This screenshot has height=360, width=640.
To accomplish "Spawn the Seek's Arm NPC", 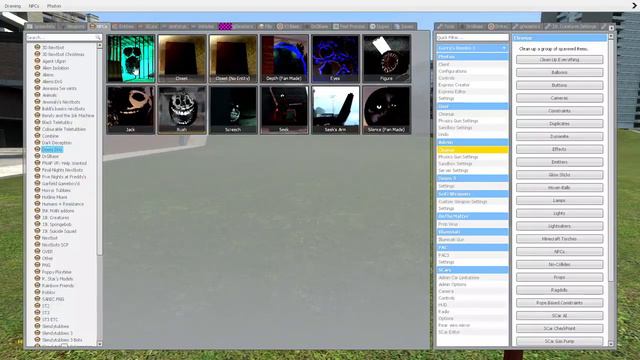I will (x=335, y=110).
